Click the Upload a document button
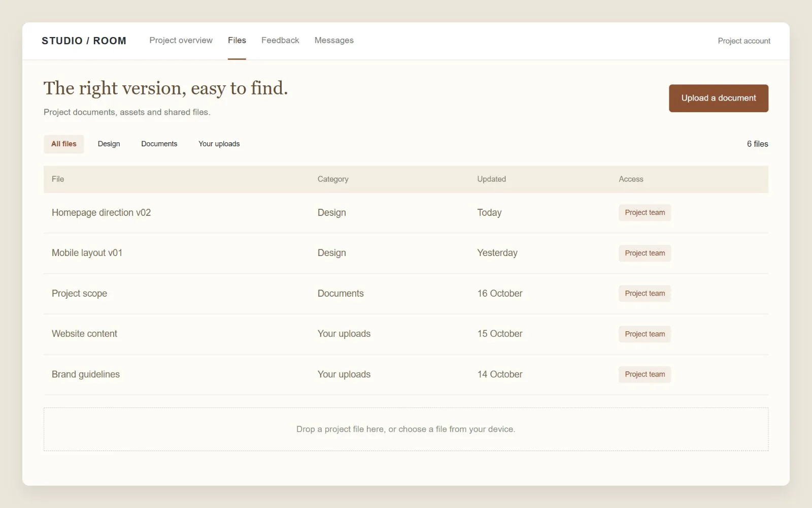 tap(719, 98)
